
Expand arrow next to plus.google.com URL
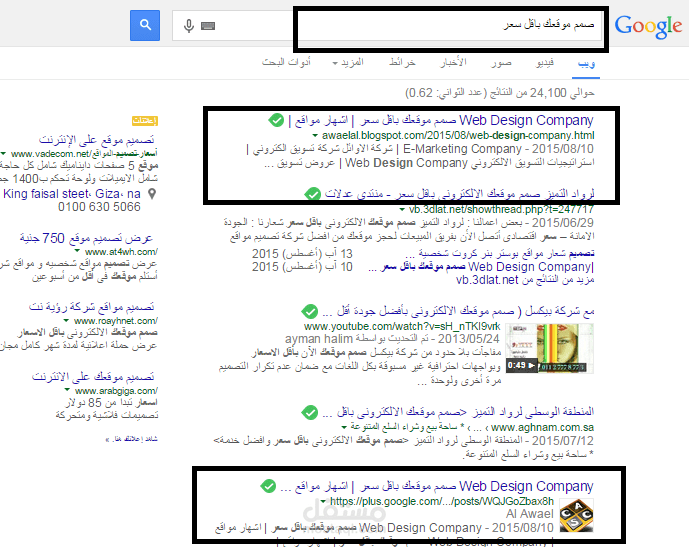pos(323,501)
